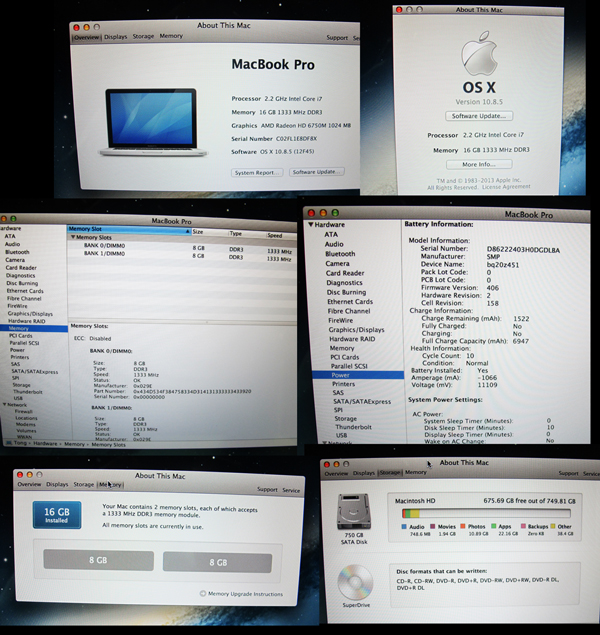
Task: Collapse the Hardware tree in battery window
Action: 311,224
